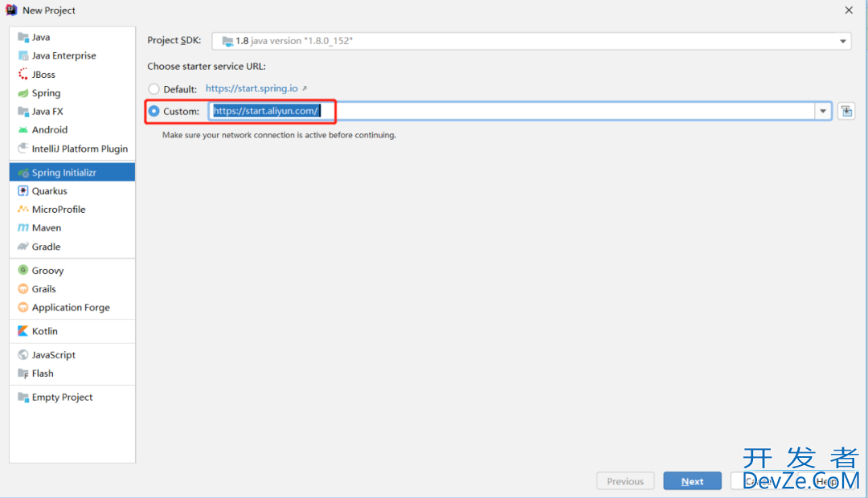Choose the MicroProfile icon
Viewport: 868px width, 498px height.
(23, 209)
